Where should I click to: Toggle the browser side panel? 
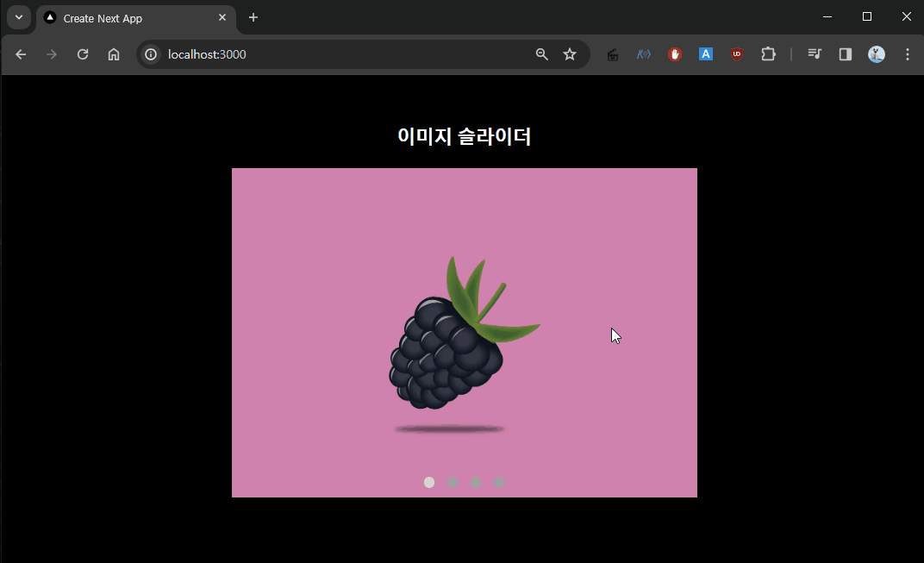(x=846, y=54)
